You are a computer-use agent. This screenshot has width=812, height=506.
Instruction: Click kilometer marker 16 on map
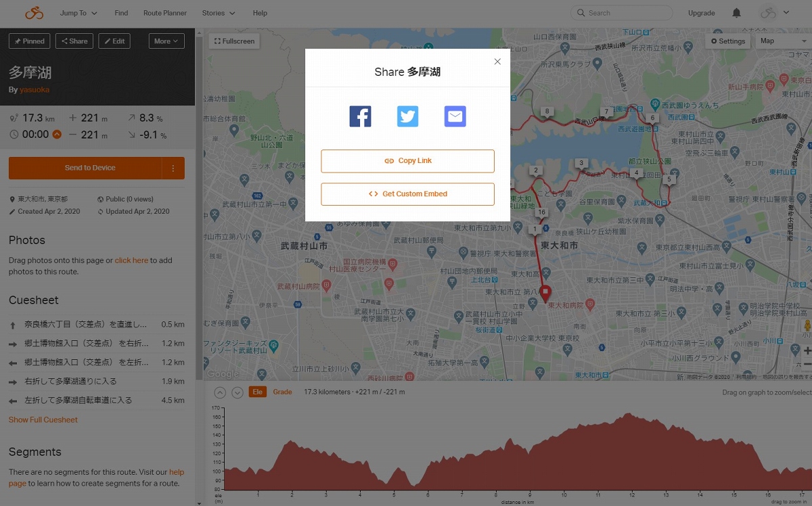tap(541, 213)
